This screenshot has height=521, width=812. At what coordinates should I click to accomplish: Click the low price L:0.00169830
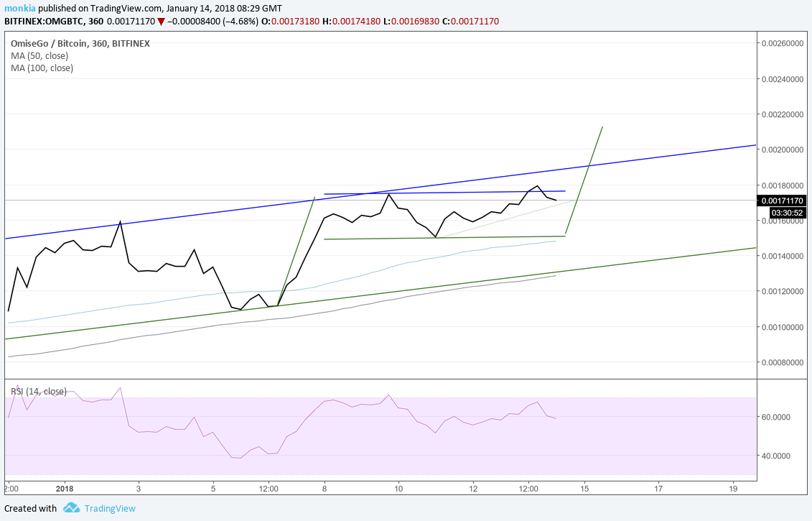click(x=411, y=22)
